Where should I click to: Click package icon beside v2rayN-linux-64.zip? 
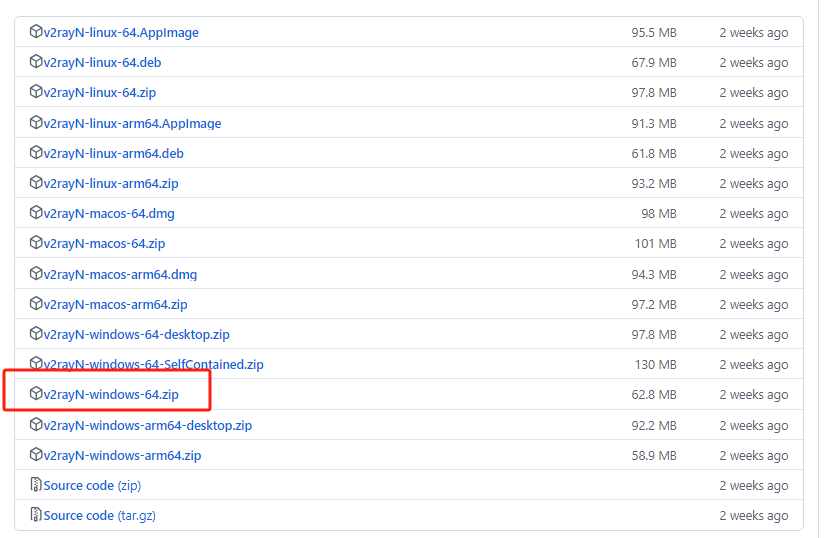point(36,92)
